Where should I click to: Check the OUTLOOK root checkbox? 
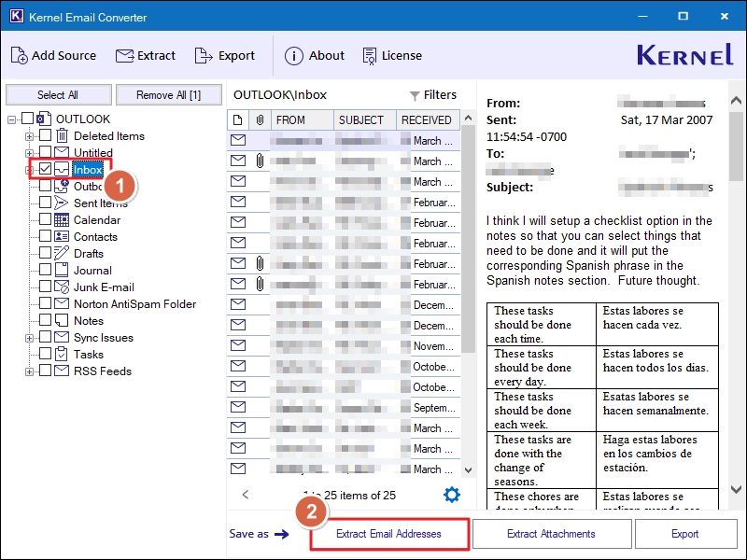tap(28, 119)
